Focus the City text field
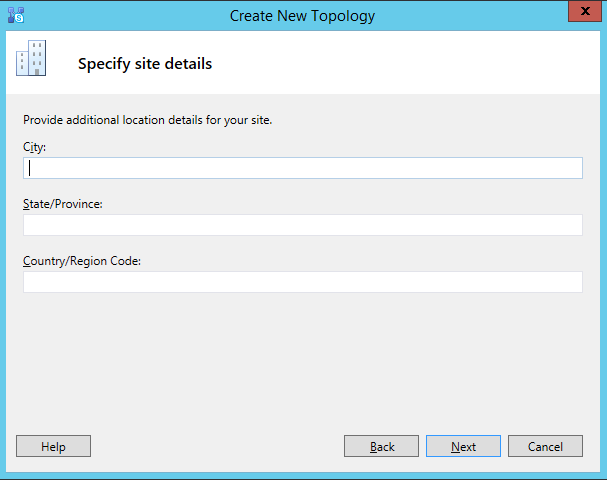 click(302, 168)
